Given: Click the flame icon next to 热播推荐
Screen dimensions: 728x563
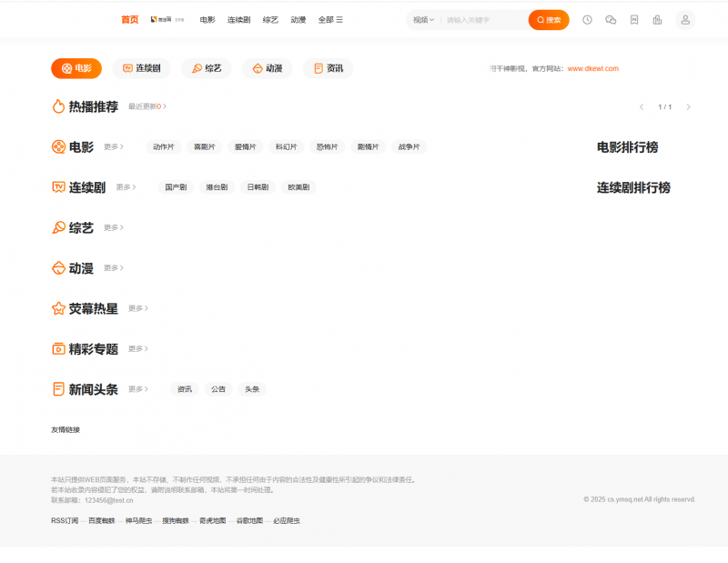Looking at the screenshot, I should coord(56,107).
